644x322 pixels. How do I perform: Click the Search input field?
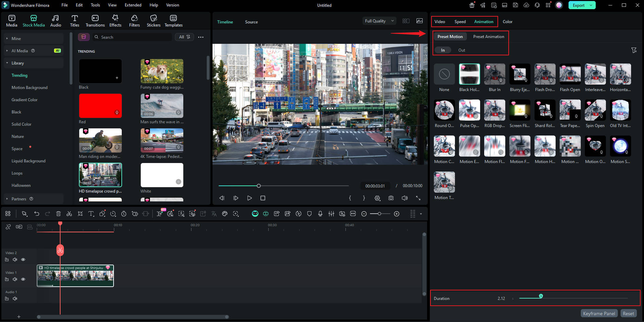(132, 37)
